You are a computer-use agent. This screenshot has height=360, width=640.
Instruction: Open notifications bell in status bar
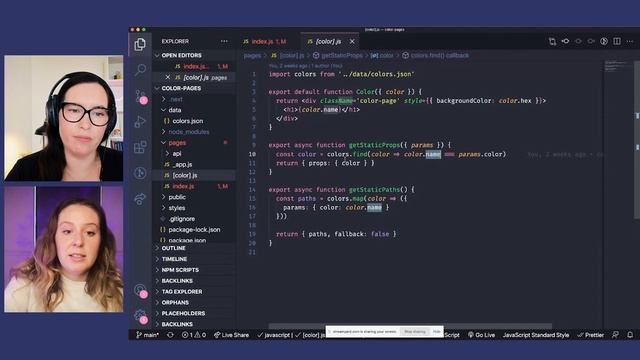(630, 335)
